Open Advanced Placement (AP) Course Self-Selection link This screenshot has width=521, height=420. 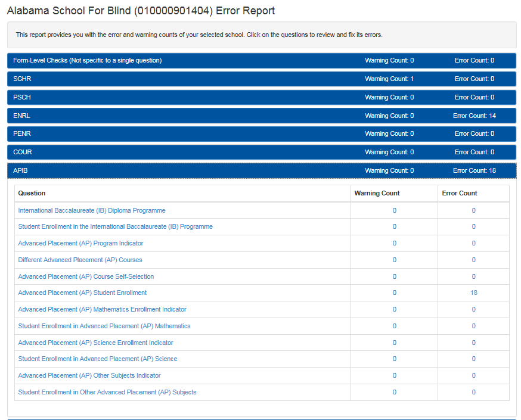(86, 276)
